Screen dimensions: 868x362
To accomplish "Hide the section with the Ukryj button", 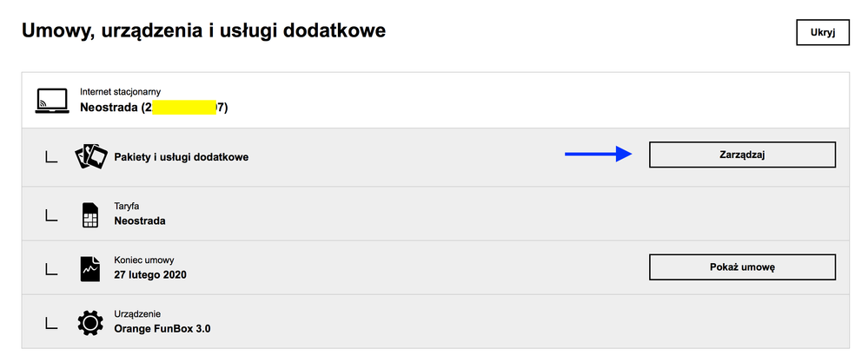I will pos(822,33).
